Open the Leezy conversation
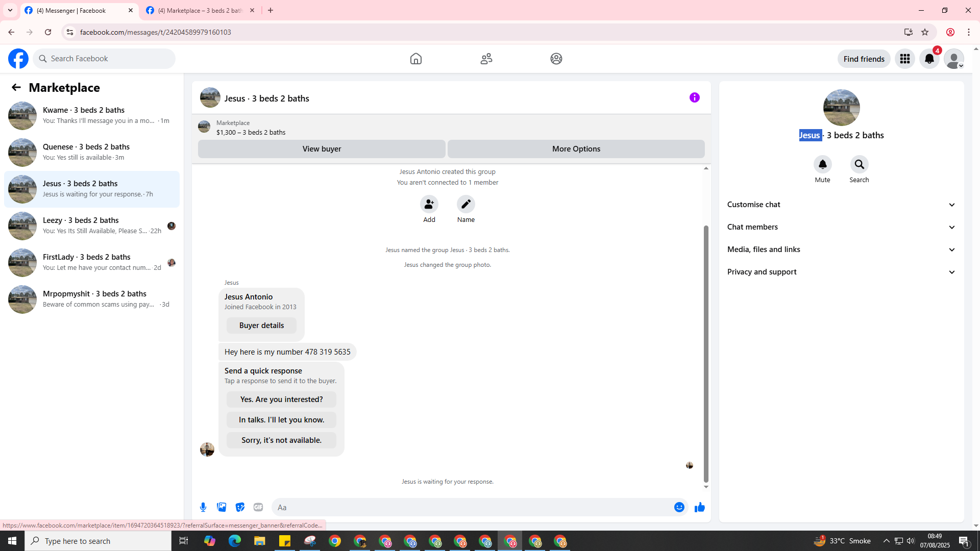This screenshot has height=551, width=980. [92, 226]
